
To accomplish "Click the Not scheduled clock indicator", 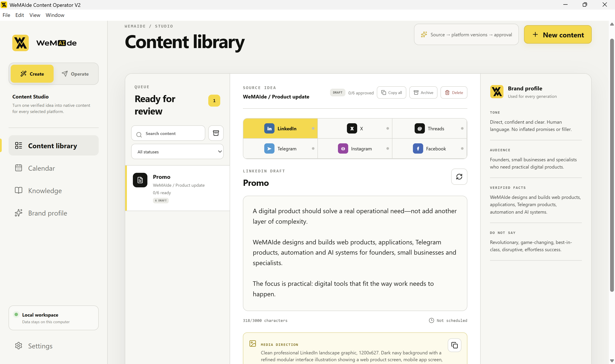I will [448, 320].
